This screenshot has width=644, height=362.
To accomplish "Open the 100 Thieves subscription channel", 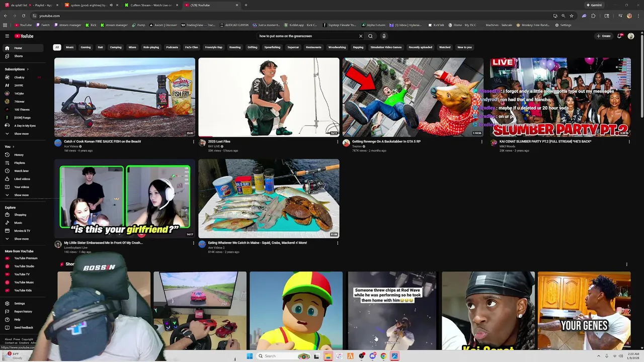I will point(22,110).
